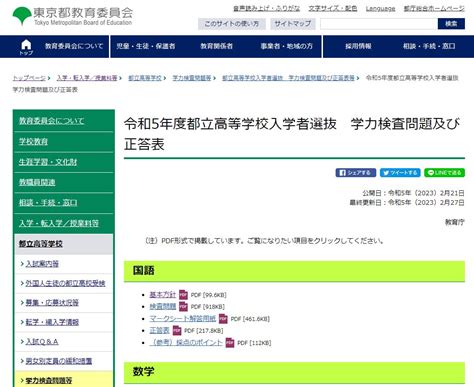Click the long 都立高等学校入学者選抜 breadcrumb link
The image size is (474, 387).
click(x=288, y=78)
